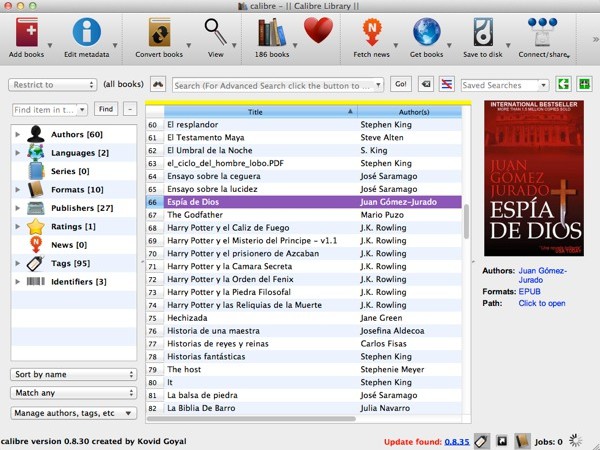Image resolution: width=600 pixels, height=450 pixels.
Task: Sort by the Author(s) column header
Action: [x=410, y=112]
